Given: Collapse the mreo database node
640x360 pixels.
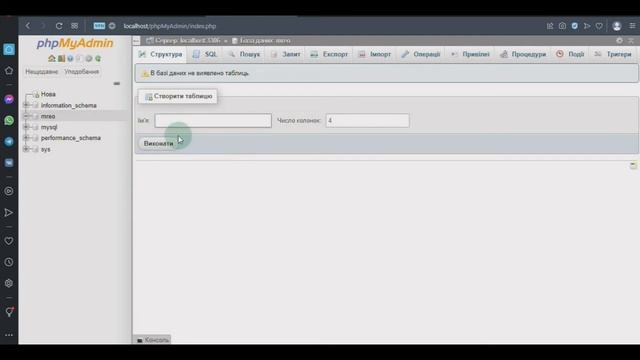Looking at the screenshot, I should tap(26, 116).
